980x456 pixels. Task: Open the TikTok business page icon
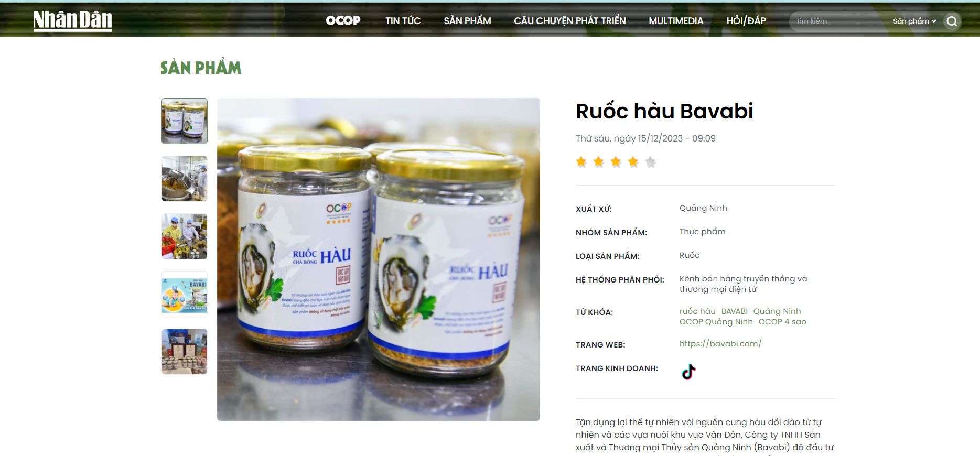click(688, 372)
